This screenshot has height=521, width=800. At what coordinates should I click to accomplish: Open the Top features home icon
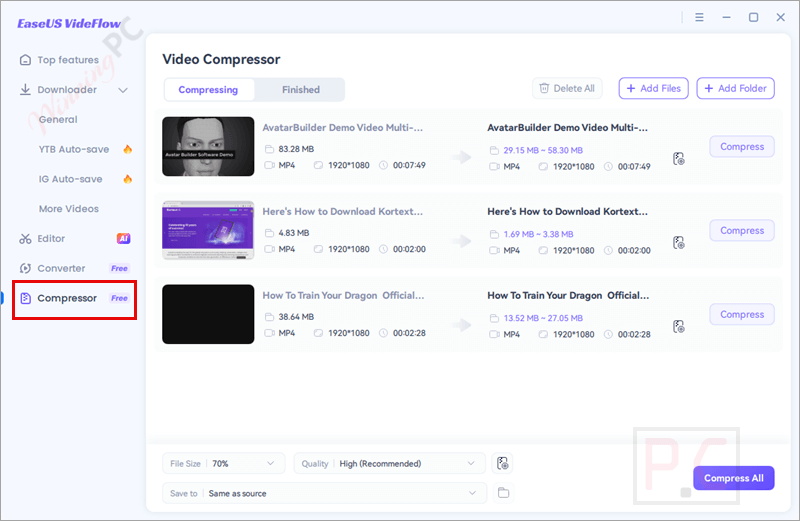(x=25, y=60)
